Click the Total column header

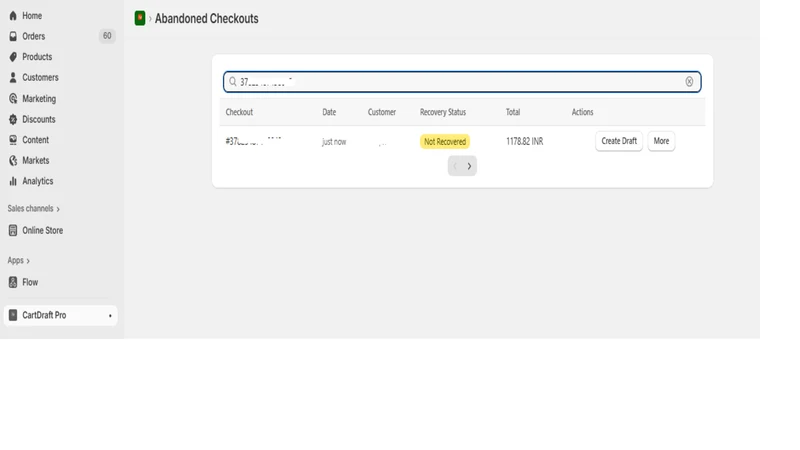point(513,112)
